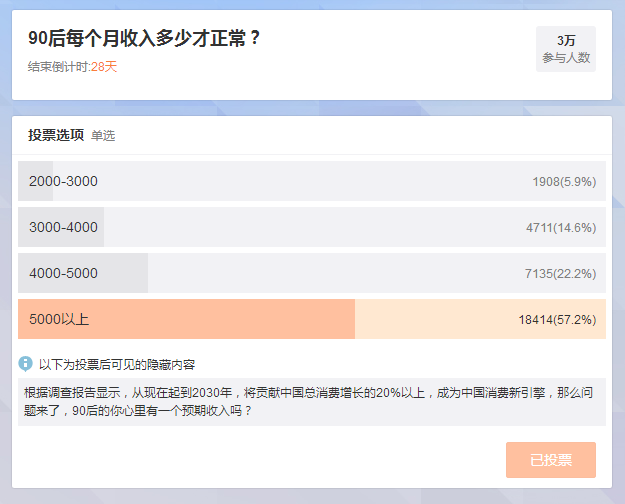
Task: Click the 结束倒计时 label
Action: pyautogui.click(x=59, y=67)
